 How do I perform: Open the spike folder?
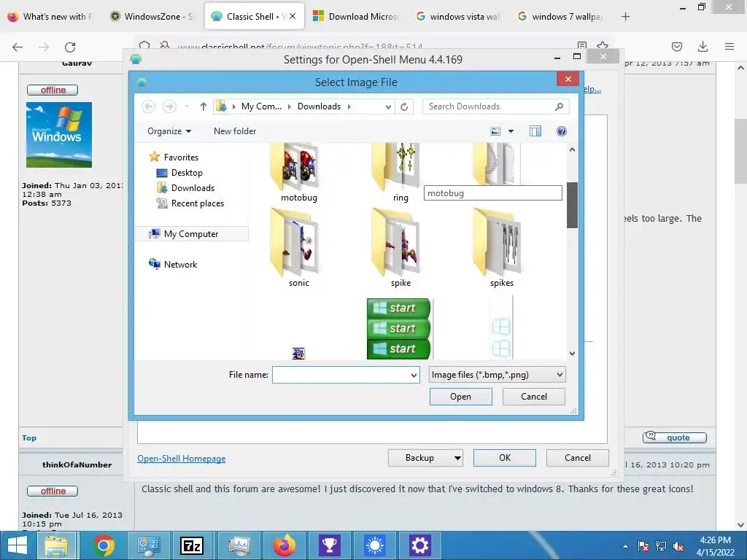coord(400,248)
